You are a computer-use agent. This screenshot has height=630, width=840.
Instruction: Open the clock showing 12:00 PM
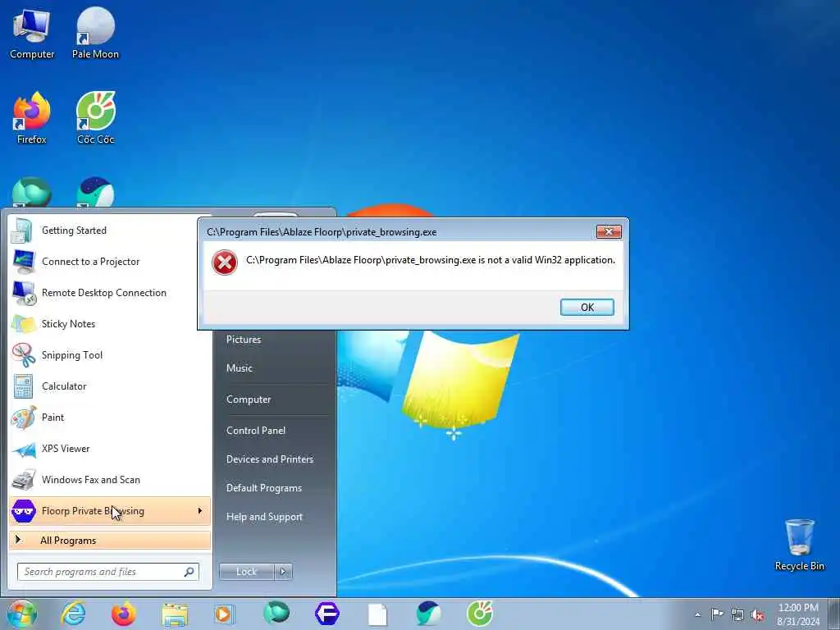point(798,614)
